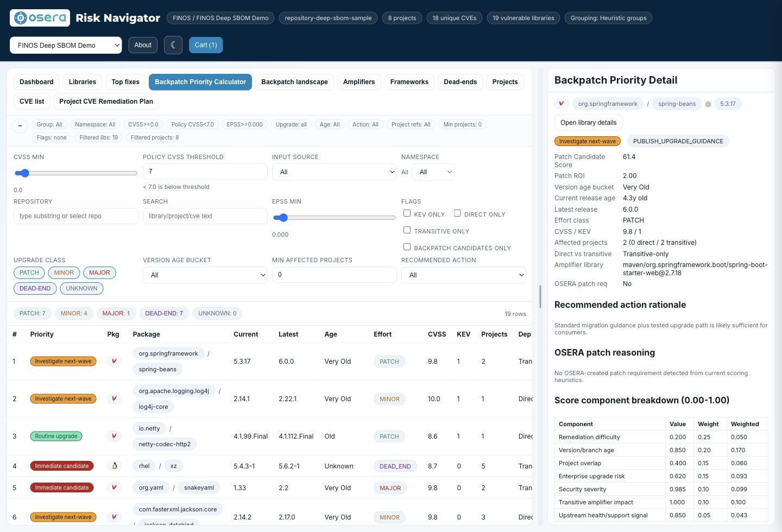
Task: Adjust the CVSS Min slider
Action: click(x=75, y=173)
